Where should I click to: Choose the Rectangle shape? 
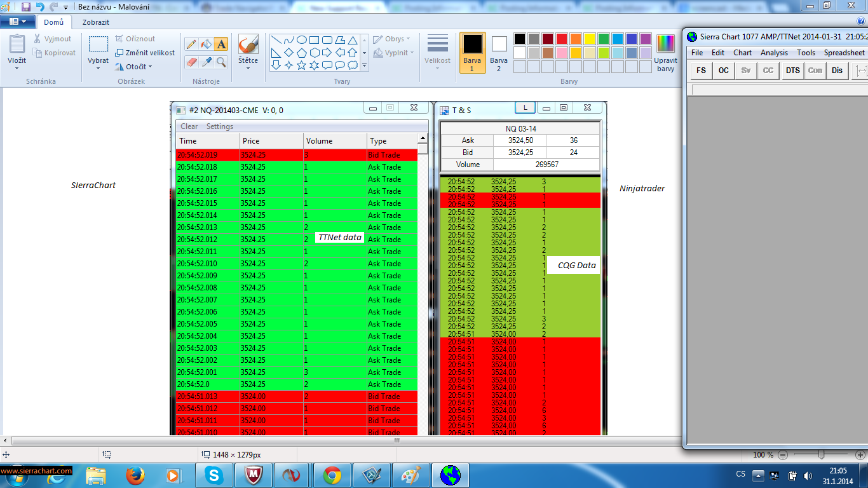[x=314, y=40]
